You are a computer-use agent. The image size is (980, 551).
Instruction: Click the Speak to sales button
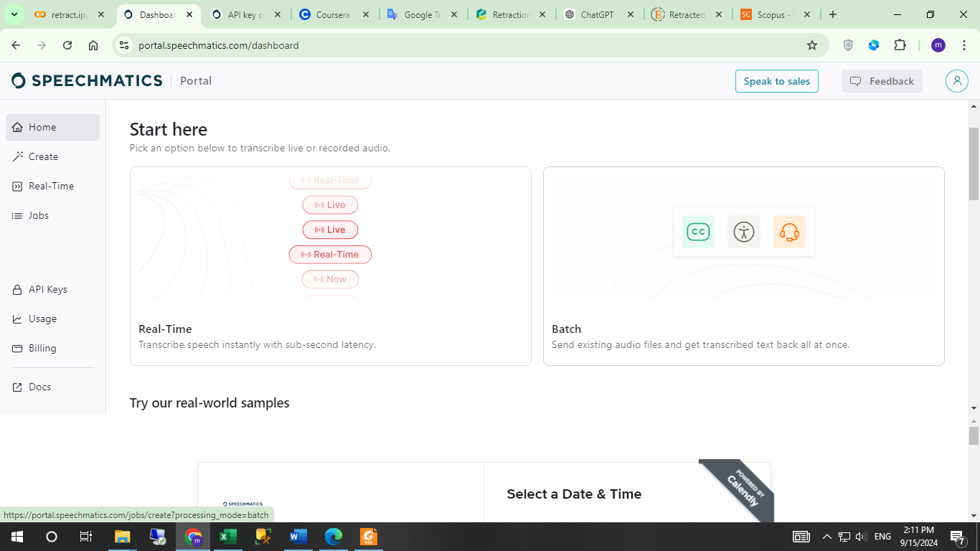click(x=776, y=81)
